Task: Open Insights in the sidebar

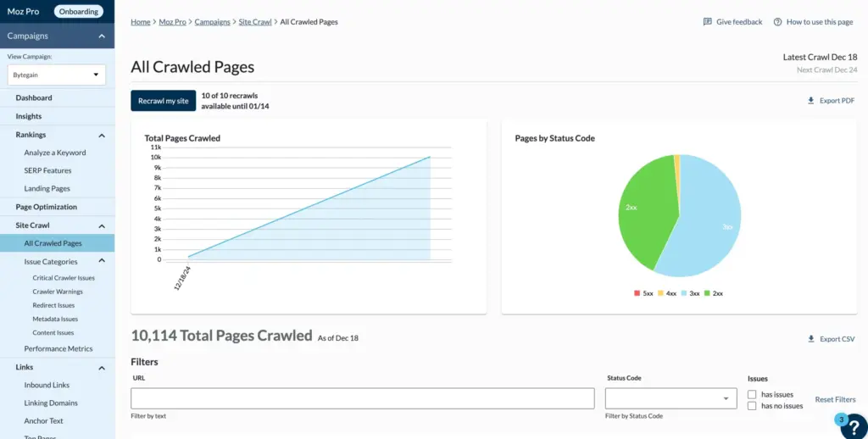Action: 28,116
